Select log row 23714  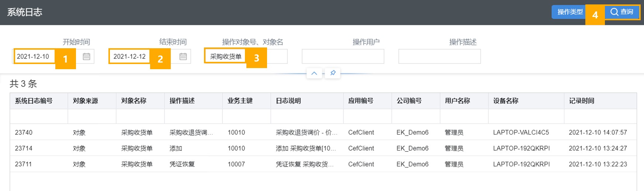click(323, 148)
